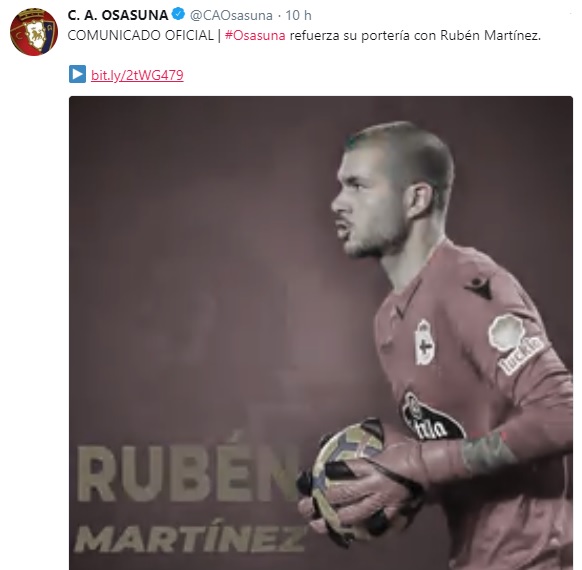Follow the #Osasuna hashtag
The height and width of the screenshot is (570, 582).
[255, 36]
